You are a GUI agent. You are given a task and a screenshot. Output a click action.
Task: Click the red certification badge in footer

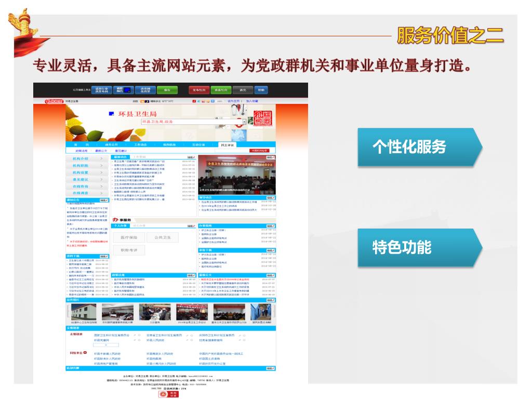169,394
